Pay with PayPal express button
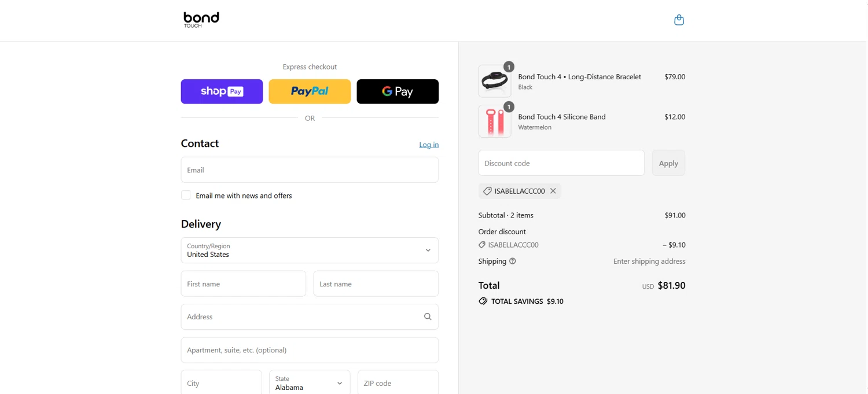Screen dimensions: 868x394 (310, 91)
